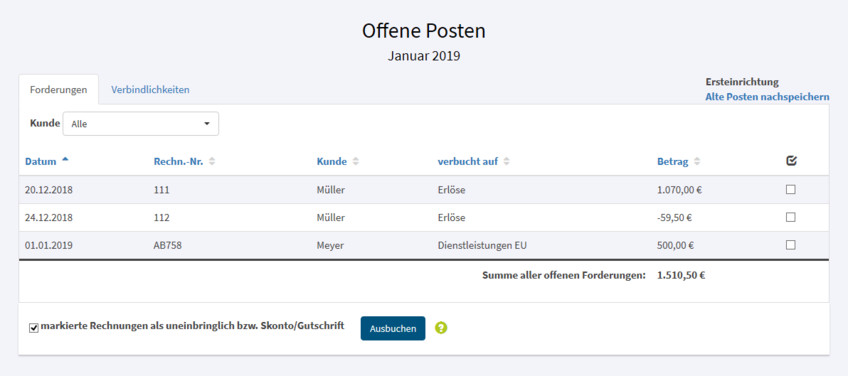Sort table by Betrag column header
The image size is (848, 376).
[672, 161]
